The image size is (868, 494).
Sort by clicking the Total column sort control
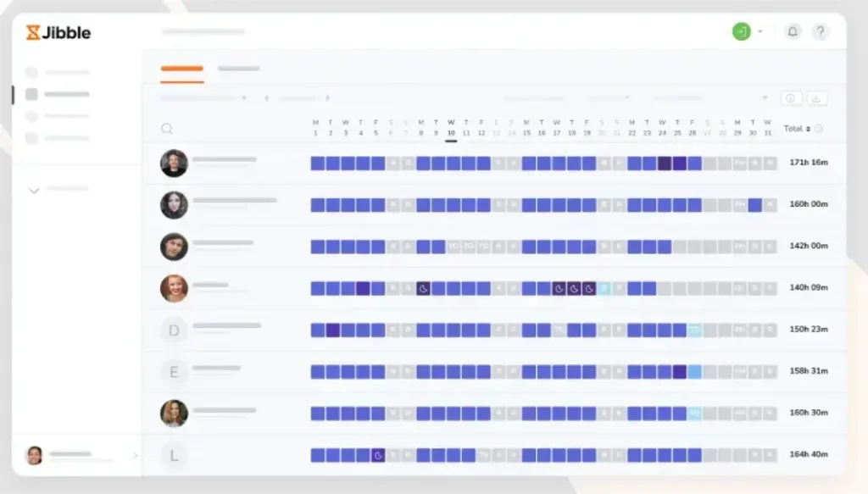point(807,129)
